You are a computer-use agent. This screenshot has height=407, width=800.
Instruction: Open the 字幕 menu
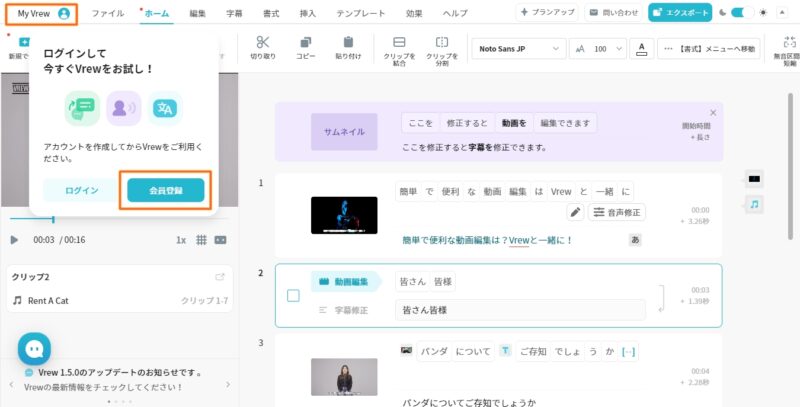(234, 14)
